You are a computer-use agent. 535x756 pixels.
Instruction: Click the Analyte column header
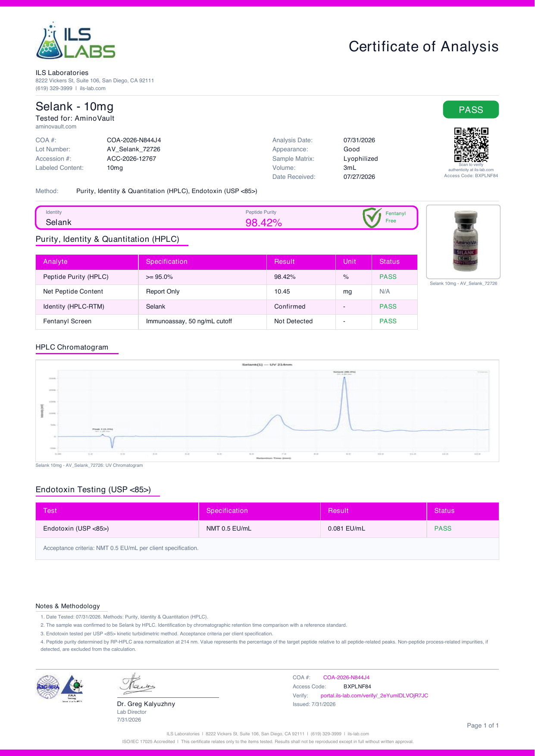pos(87,262)
